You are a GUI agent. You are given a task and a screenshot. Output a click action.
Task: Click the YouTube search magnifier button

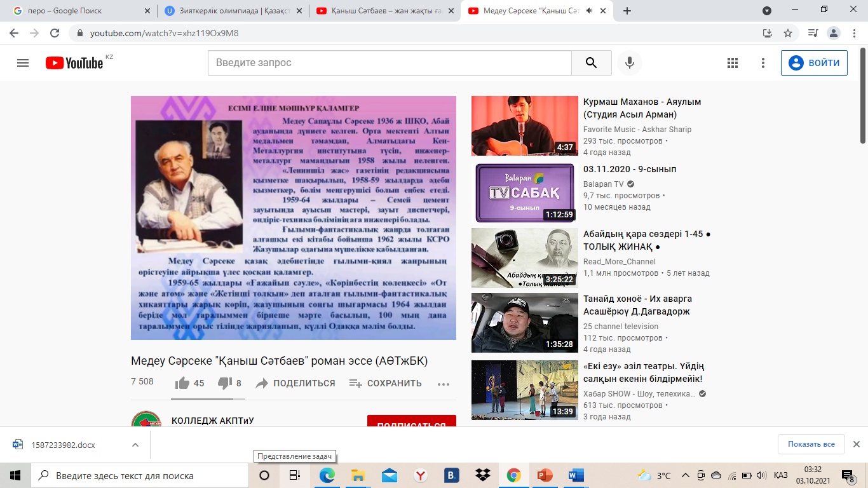pos(591,63)
